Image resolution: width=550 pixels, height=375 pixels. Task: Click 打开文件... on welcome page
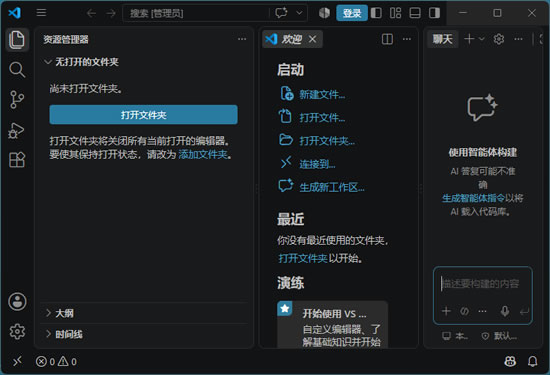pos(322,118)
